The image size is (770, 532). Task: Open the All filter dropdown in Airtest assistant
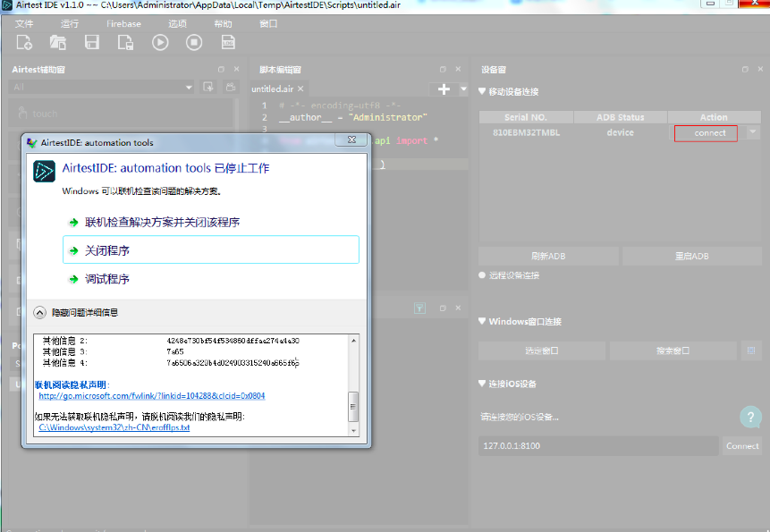point(102,87)
